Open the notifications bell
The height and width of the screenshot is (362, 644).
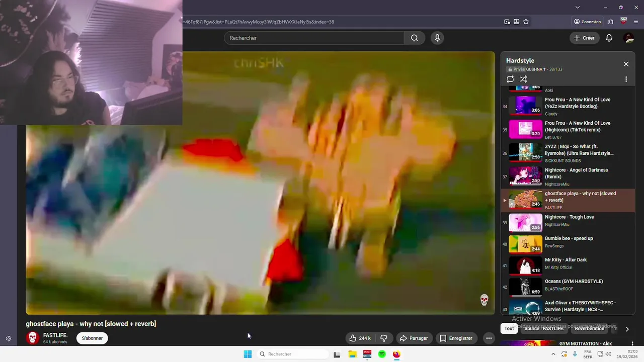(x=609, y=38)
